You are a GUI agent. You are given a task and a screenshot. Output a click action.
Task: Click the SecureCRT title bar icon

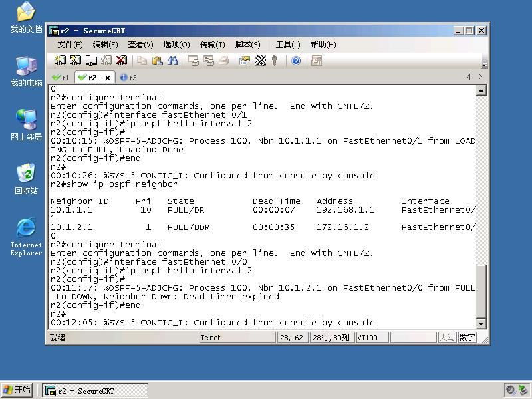pyautogui.click(x=53, y=31)
